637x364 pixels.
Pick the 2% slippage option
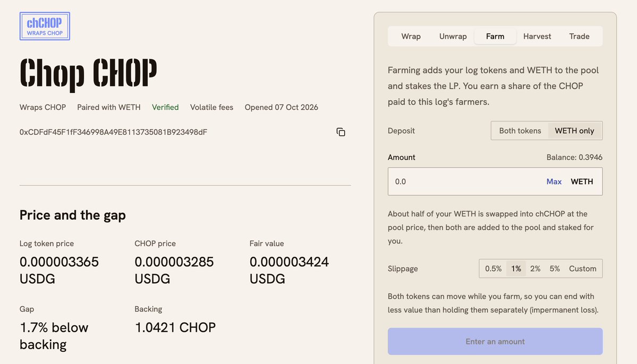[535, 268]
